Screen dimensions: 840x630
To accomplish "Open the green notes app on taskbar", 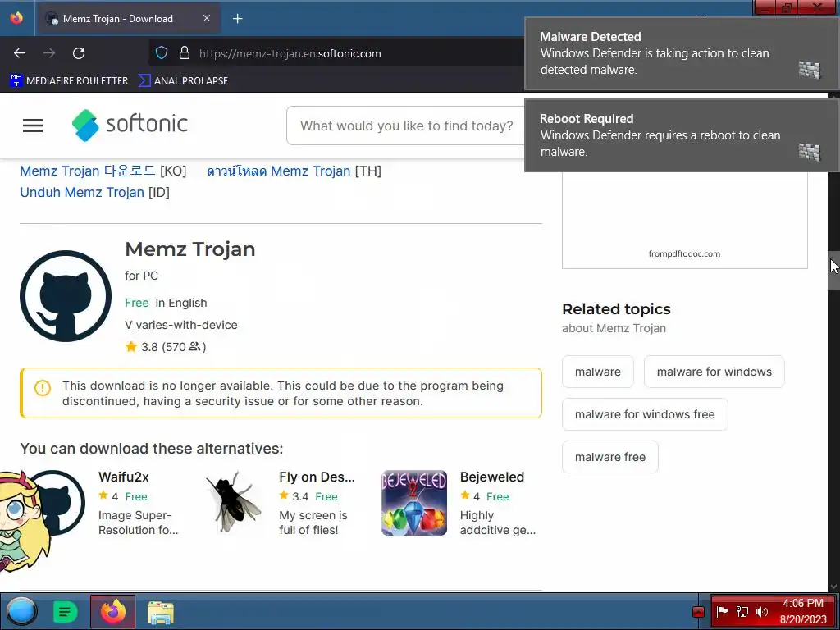I will [x=66, y=612].
